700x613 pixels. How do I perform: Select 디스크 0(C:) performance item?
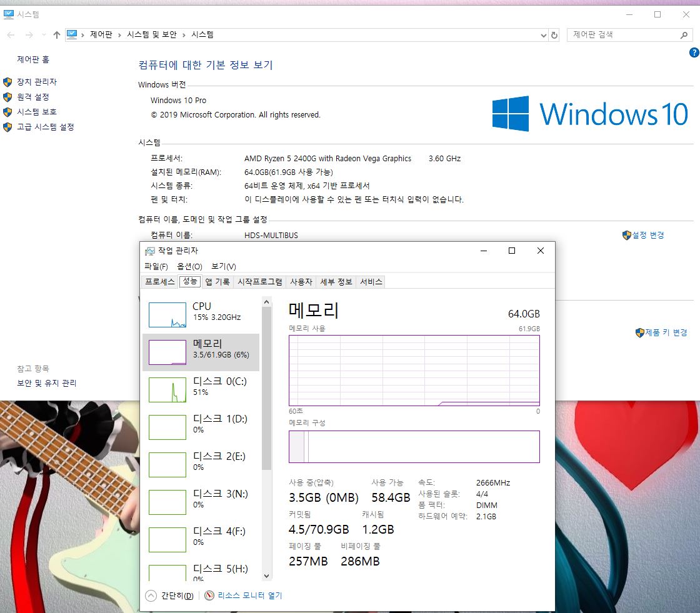(x=201, y=389)
